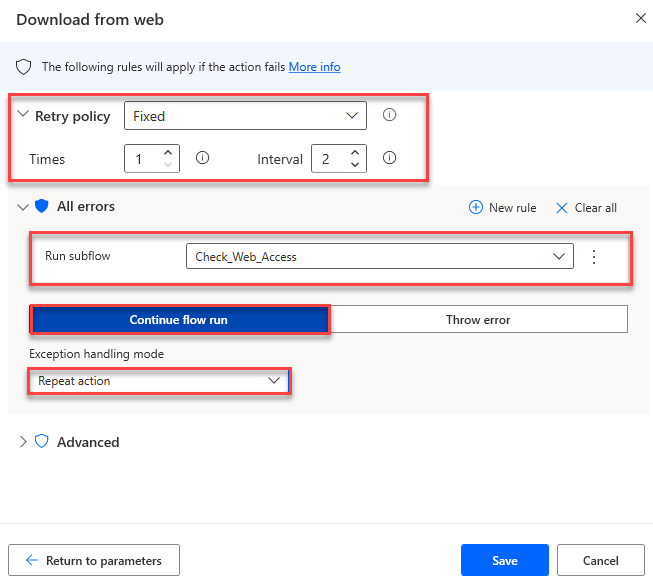The image size is (653, 588).
Task: Click the shield icon beside Advanced
Action: coord(42,441)
